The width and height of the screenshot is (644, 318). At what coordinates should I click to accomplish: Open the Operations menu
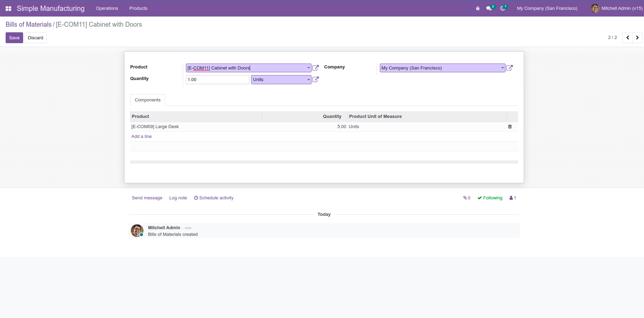[x=107, y=8]
